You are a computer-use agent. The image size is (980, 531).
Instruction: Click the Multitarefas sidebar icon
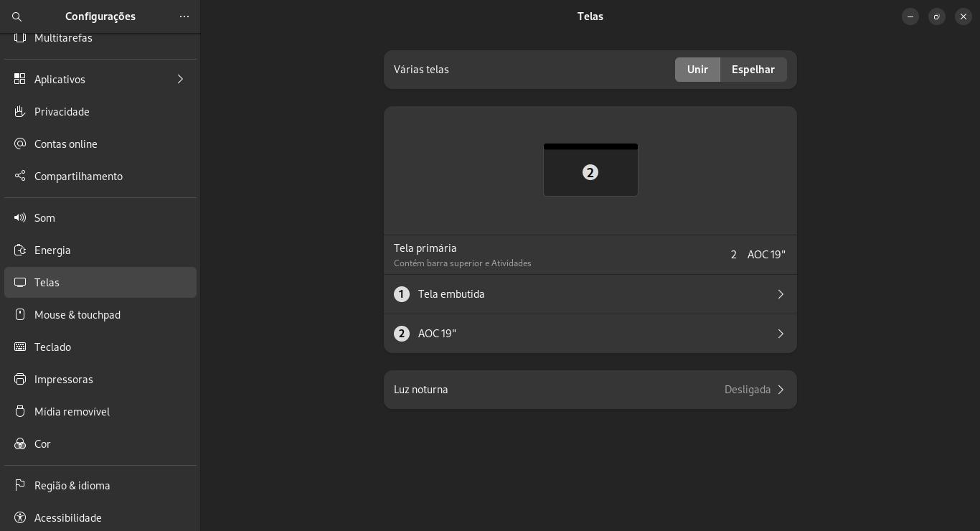[x=20, y=38]
